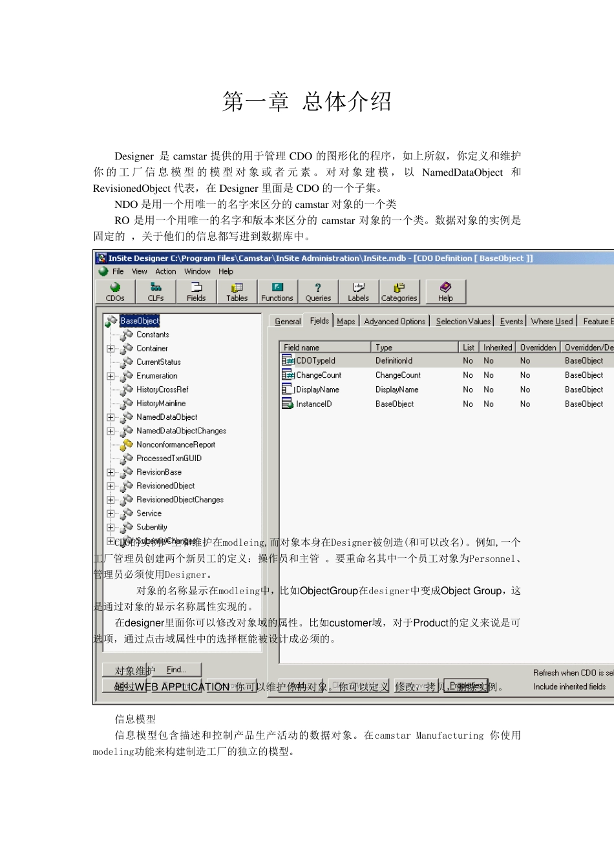
Task: Open the CDOs toolbar button
Action: (115, 291)
